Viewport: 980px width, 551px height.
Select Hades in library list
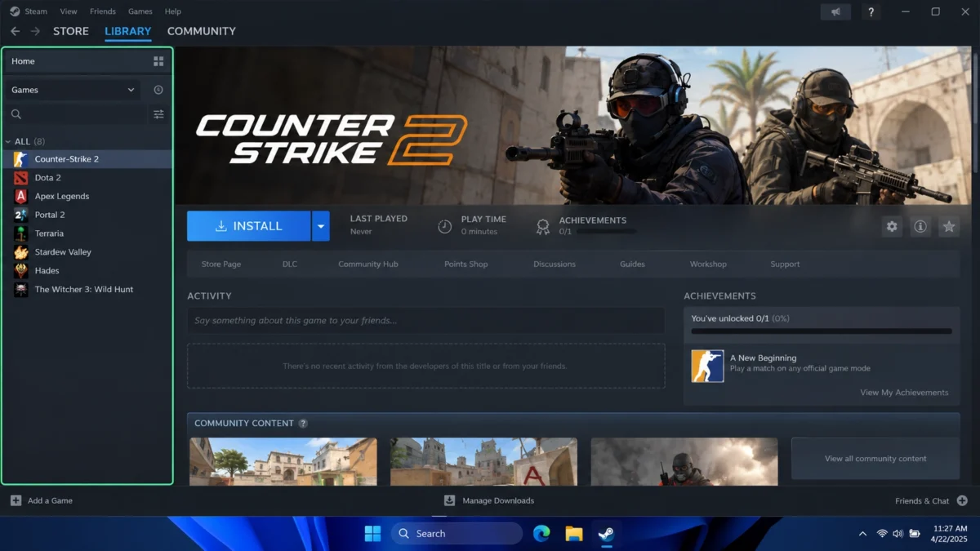coord(88,270)
